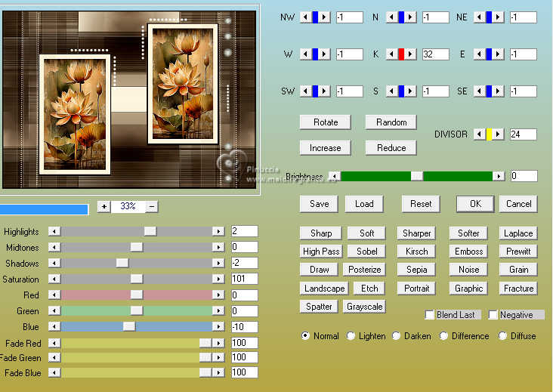Apply the Sepia preset
This screenshot has height=392, width=553.
pyautogui.click(x=416, y=270)
